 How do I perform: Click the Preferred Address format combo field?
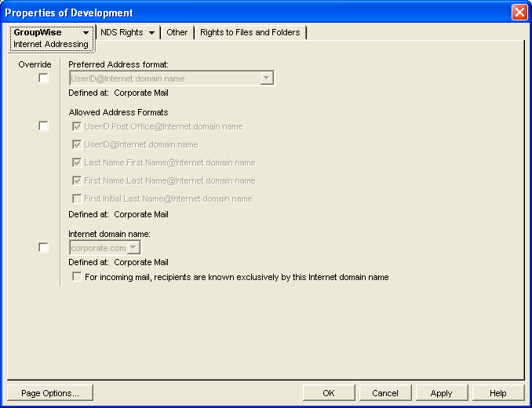point(171,78)
